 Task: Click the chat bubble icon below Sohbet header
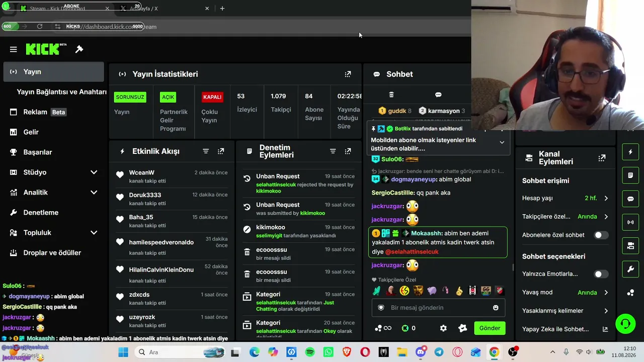[x=438, y=95]
